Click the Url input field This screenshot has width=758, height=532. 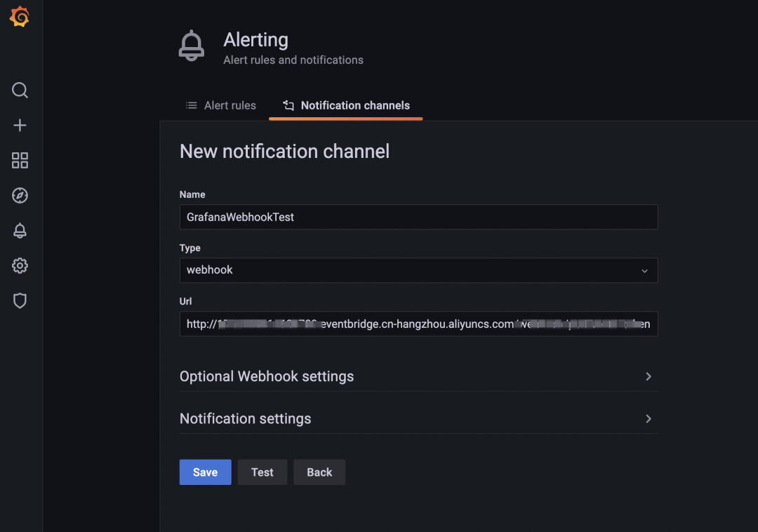418,324
